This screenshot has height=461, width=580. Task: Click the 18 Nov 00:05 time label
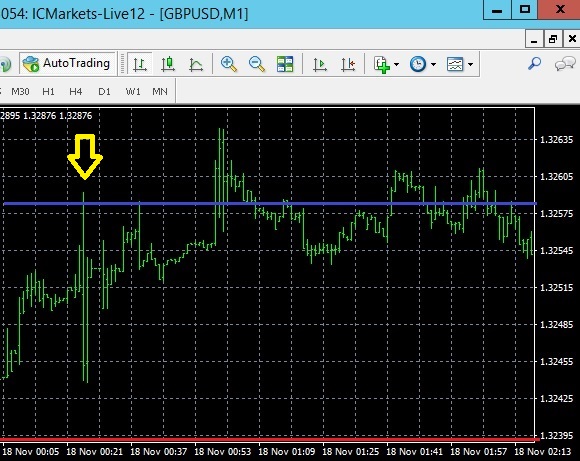pos(31,452)
